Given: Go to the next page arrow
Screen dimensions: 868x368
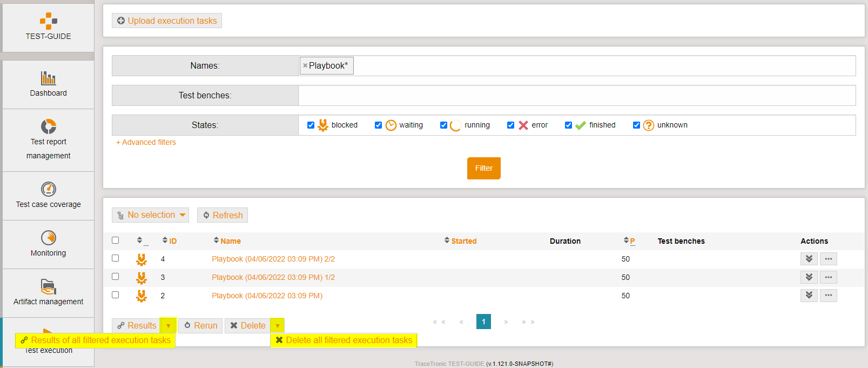Looking at the screenshot, I should 506,322.
